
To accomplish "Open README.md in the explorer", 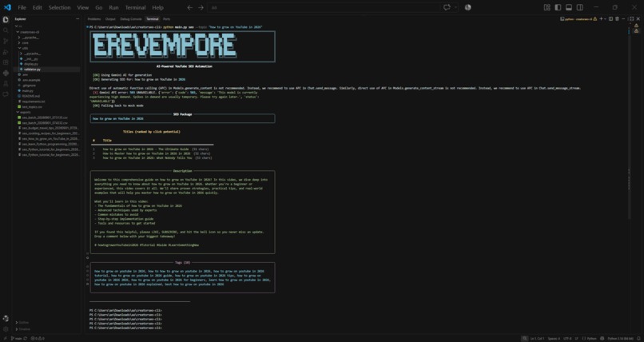I will coord(30,96).
